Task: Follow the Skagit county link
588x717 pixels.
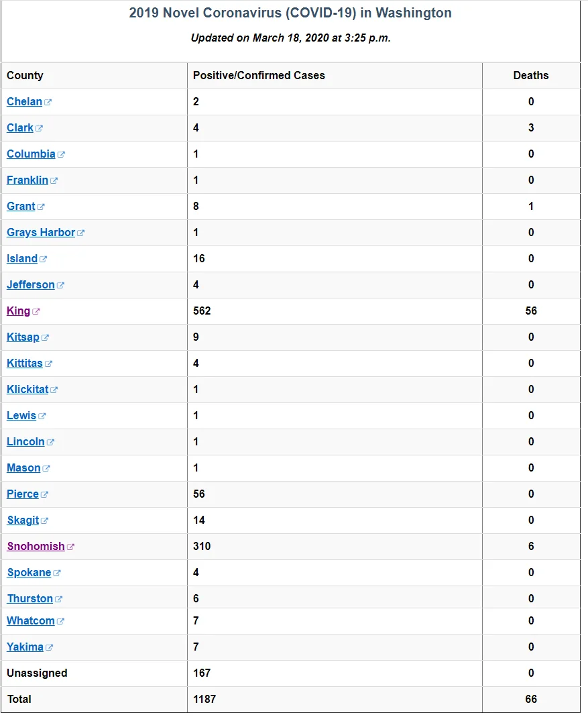Action: click(23, 520)
